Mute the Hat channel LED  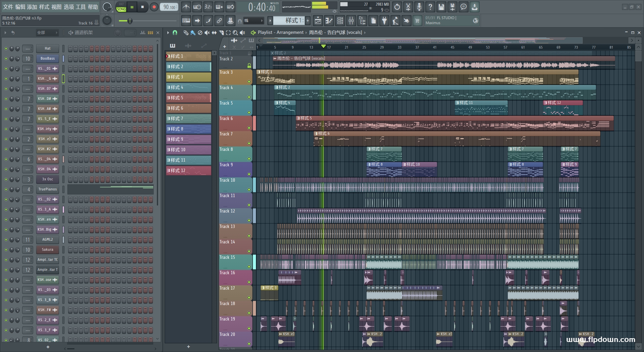coord(6,49)
